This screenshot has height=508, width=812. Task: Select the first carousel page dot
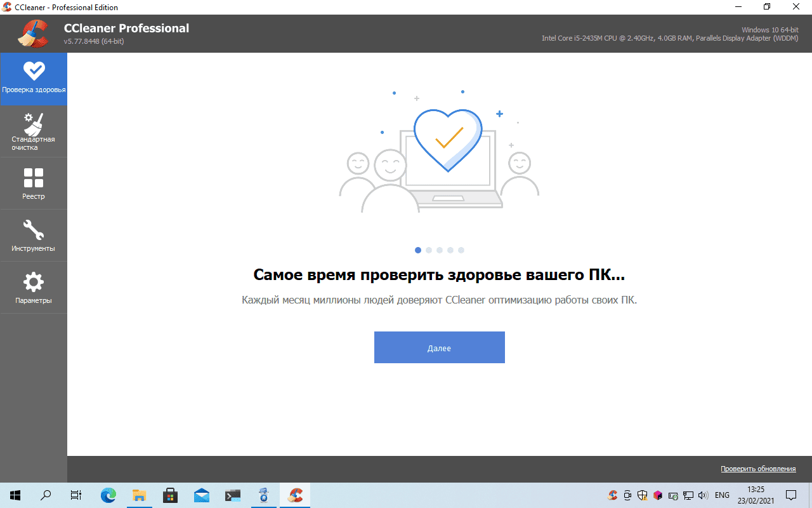coord(418,250)
